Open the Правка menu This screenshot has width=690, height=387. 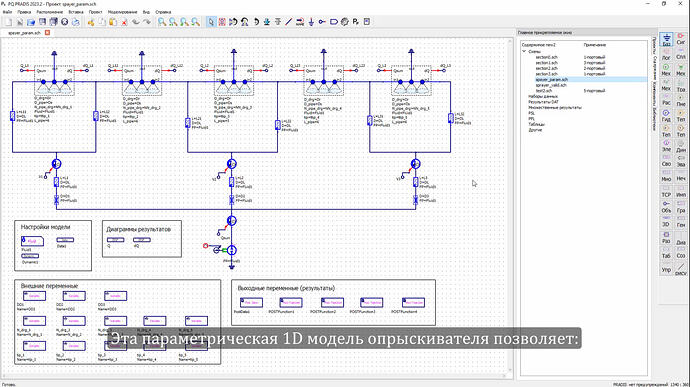click(x=24, y=12)
